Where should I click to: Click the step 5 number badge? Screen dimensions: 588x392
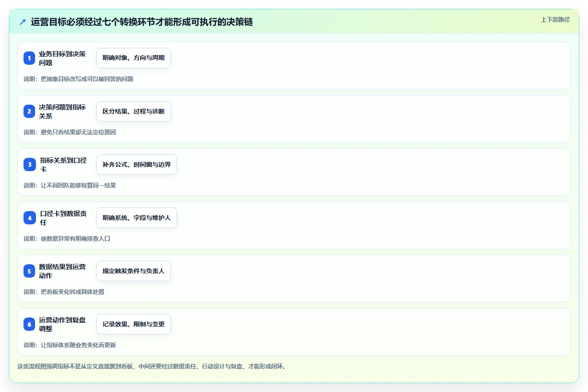[29, 271]
